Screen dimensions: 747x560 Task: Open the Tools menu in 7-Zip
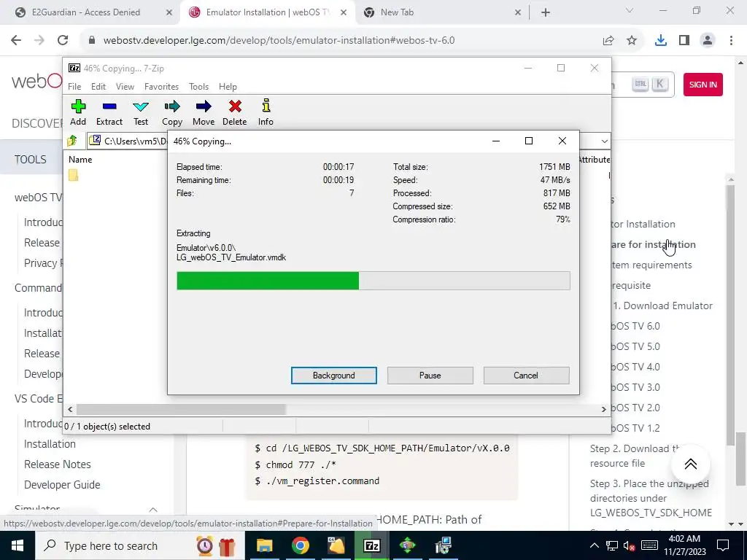point(198,87)
